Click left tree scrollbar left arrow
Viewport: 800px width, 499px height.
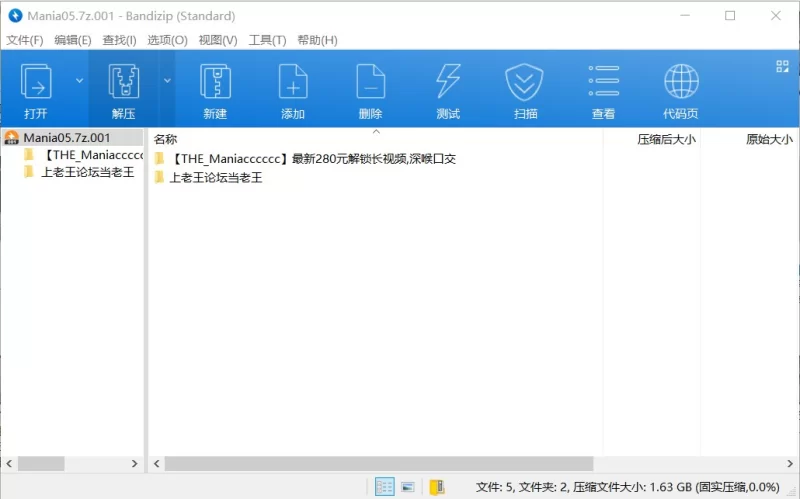(x=9, y=463)
